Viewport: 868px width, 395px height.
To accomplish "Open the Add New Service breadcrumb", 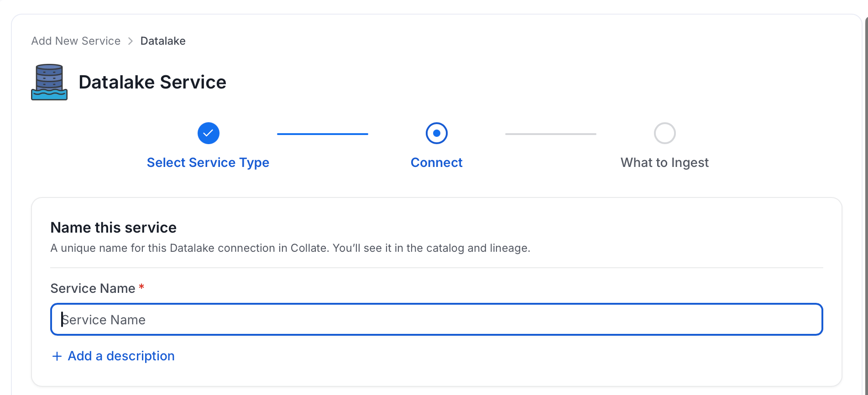I will (76, 41).
